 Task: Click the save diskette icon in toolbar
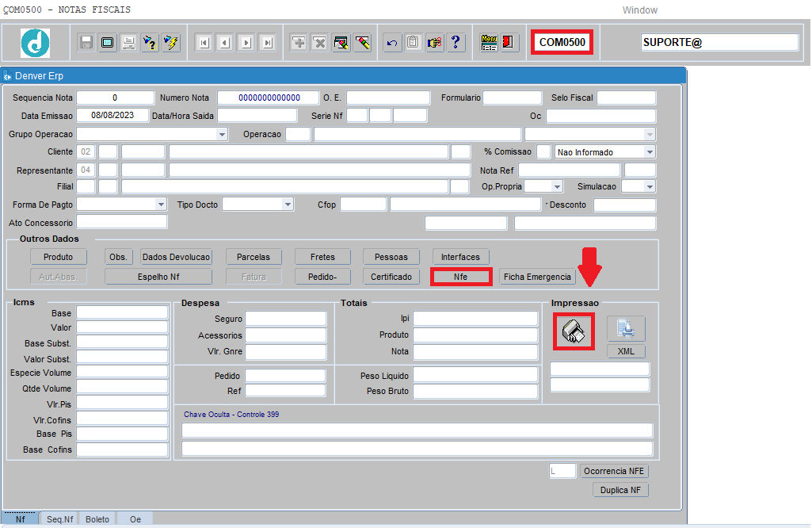[87, 43]
